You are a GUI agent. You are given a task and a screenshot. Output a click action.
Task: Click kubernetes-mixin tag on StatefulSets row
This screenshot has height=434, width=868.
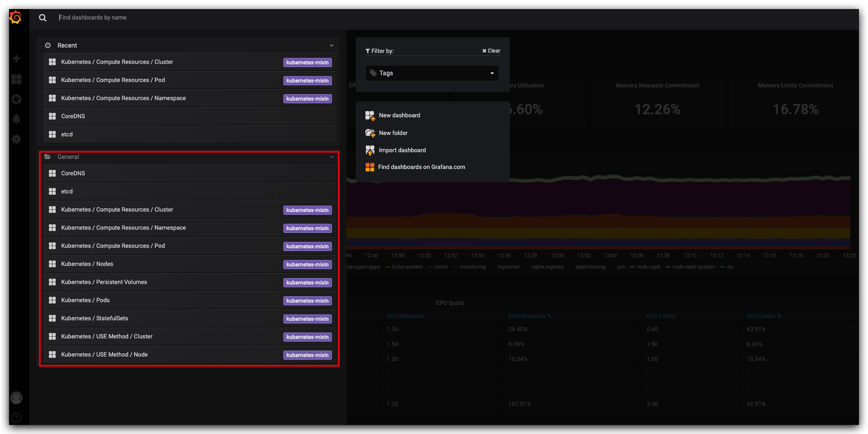[307, 319]
